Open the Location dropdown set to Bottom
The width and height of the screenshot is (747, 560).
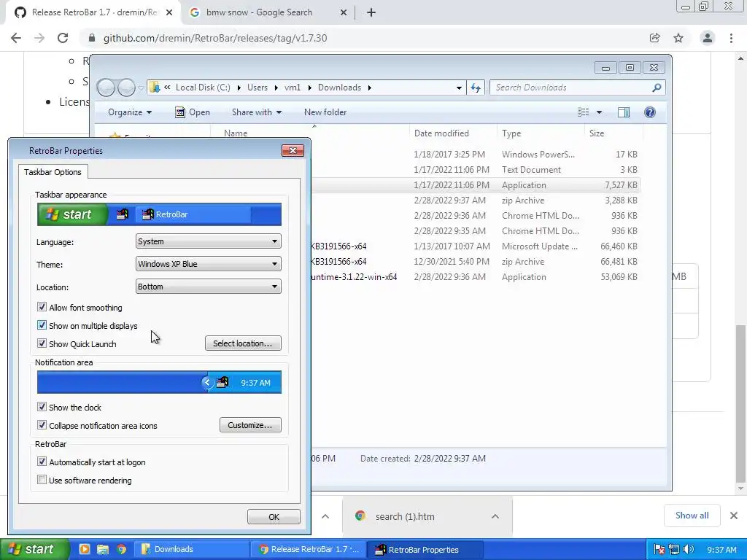(x=208, y=287)
